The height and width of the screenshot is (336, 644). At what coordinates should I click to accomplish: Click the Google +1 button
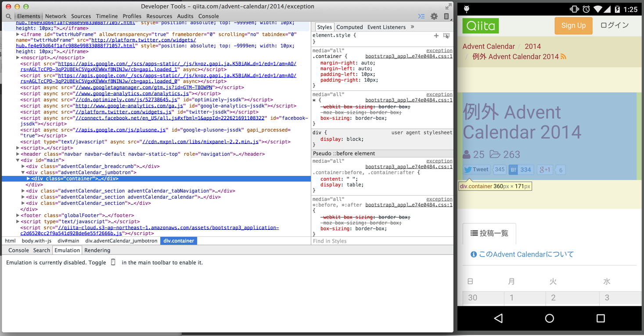(545, 170)
